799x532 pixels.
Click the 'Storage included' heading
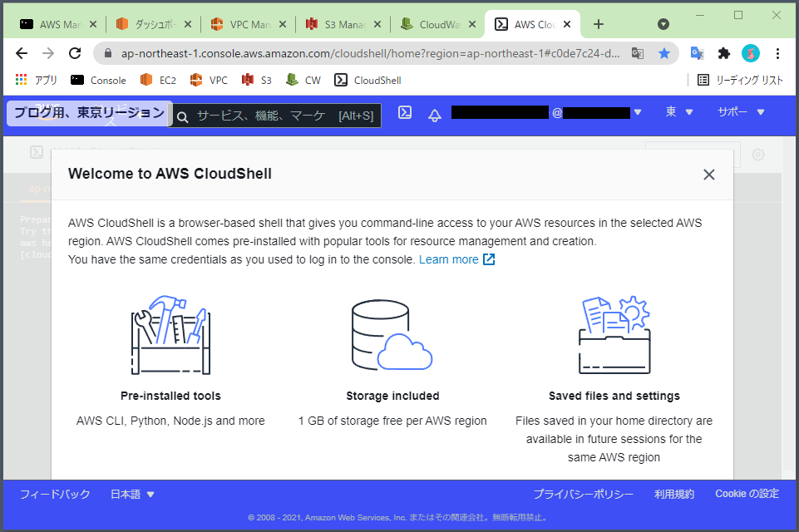coord(392,396)
